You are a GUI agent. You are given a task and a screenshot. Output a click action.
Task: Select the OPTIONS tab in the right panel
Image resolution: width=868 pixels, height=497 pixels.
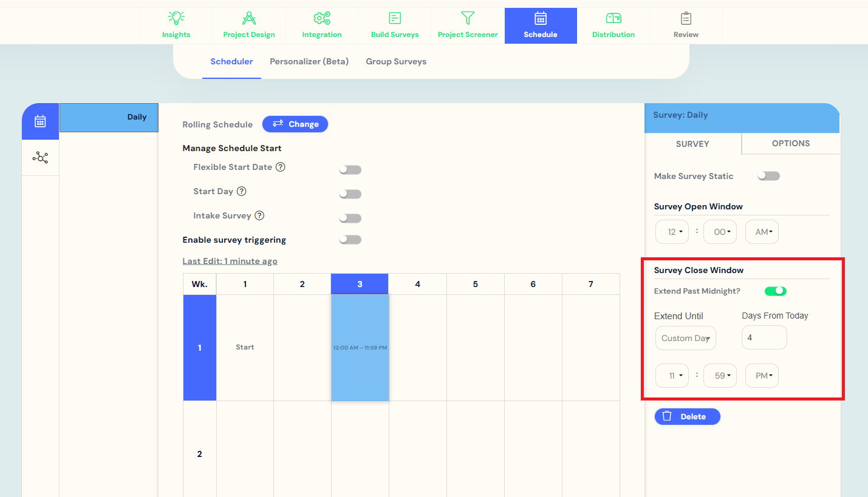(x=791, y=143)
